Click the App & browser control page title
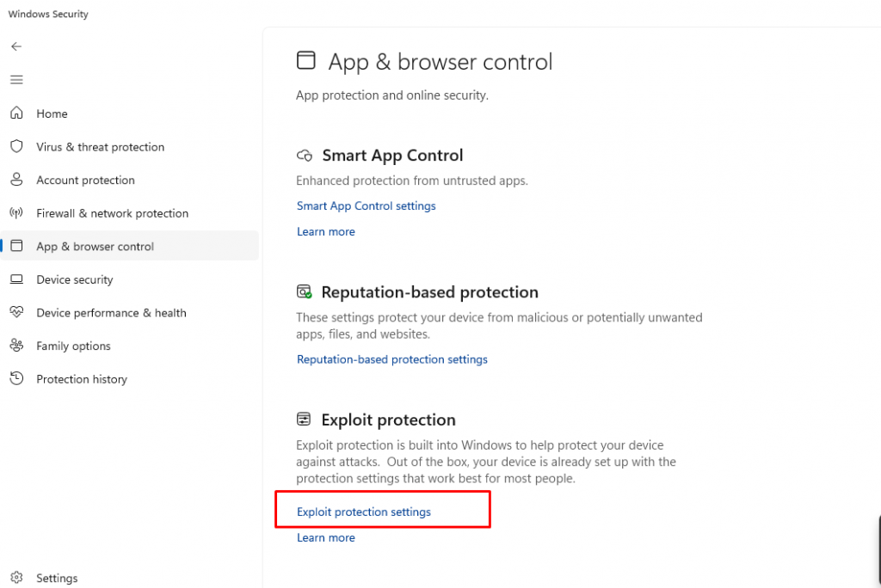881x588 pixels. click(x=440, y=62)
